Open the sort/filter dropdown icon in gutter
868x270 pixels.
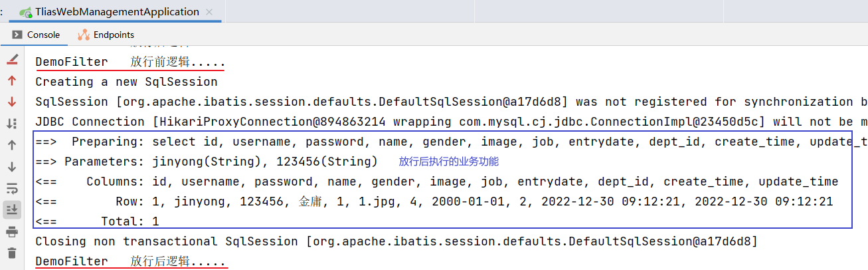click(x=12, y=123)
